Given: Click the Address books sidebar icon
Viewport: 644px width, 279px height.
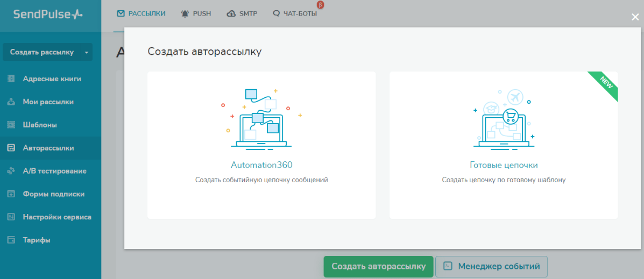Looking at the screenshot, I should coord(11,79).
